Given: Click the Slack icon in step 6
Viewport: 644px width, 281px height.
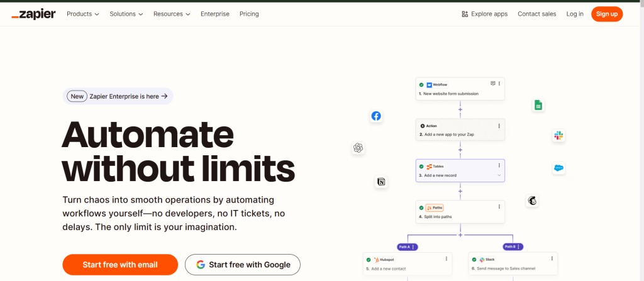Looking at the screenshot, I should point(482,260).
